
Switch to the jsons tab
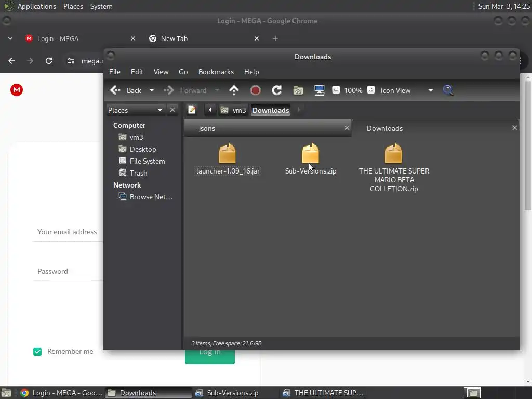coord(268,128)
